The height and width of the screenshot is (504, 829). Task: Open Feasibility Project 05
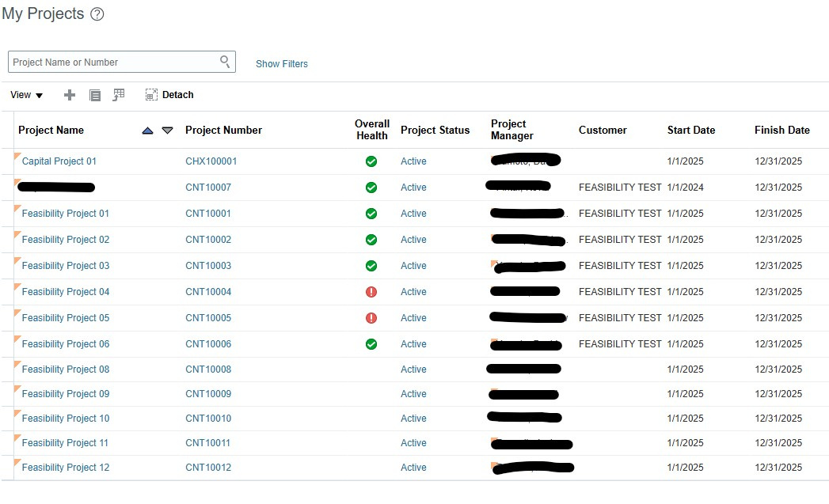tap(66, 318)
